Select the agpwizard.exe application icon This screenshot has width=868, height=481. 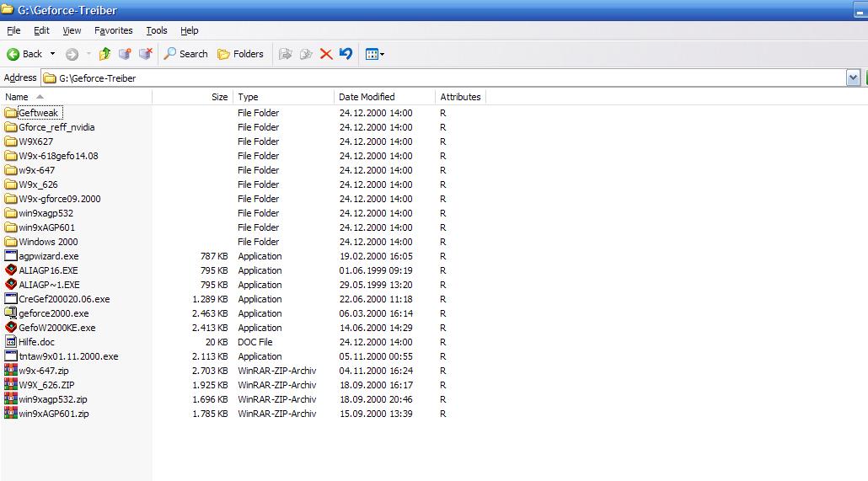tap(10, 256)
